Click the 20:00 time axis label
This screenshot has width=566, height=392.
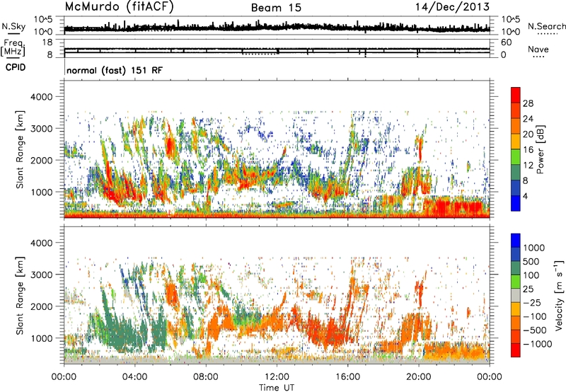pos(419,377)
